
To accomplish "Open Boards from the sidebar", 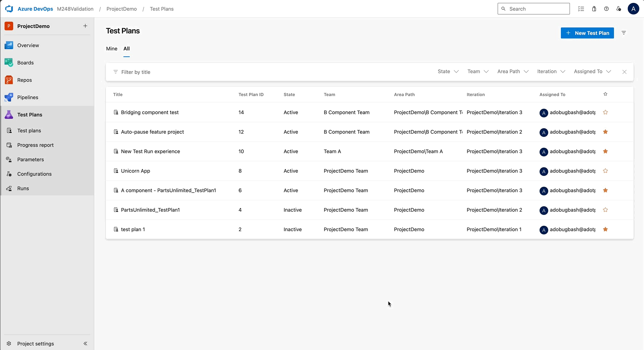I will [x=25, y=62].
